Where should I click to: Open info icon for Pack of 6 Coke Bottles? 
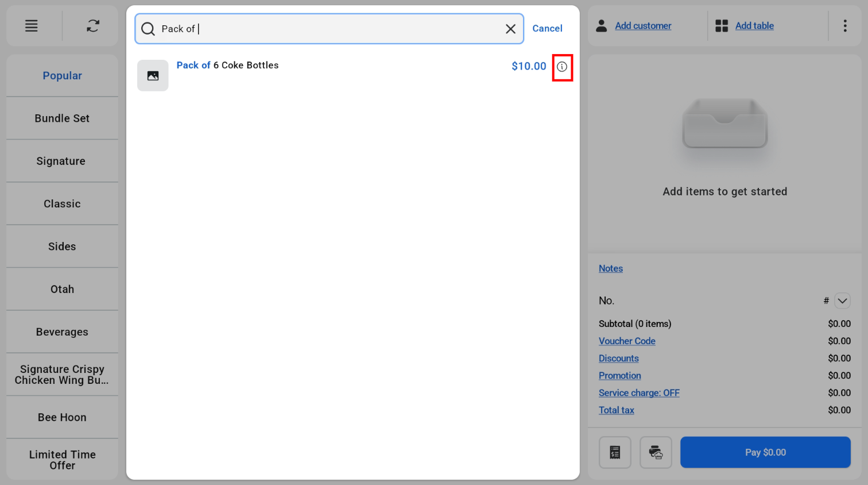point(562,67)
